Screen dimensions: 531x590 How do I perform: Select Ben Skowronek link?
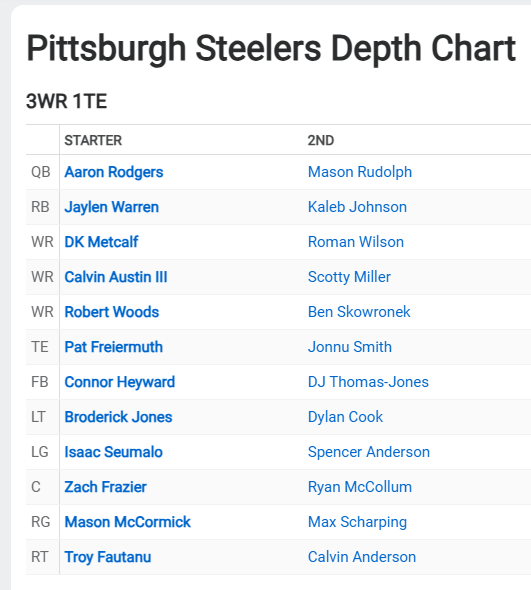[x=359, y=312]
